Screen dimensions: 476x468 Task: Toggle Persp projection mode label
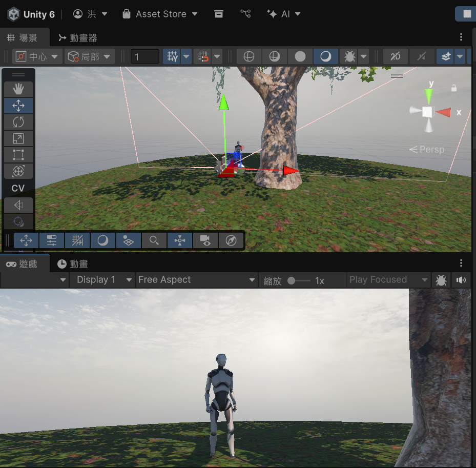[427, 149]
